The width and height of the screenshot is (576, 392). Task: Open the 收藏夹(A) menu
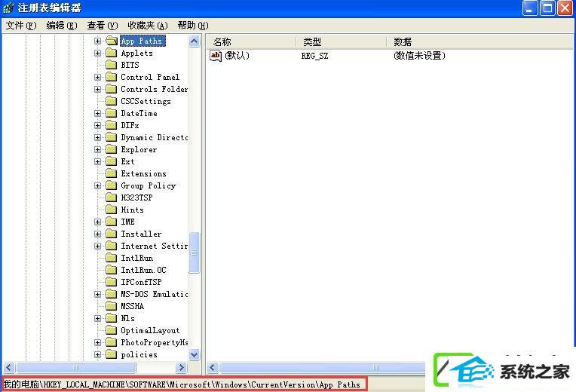pyautogui.click(x=147, y=26)
